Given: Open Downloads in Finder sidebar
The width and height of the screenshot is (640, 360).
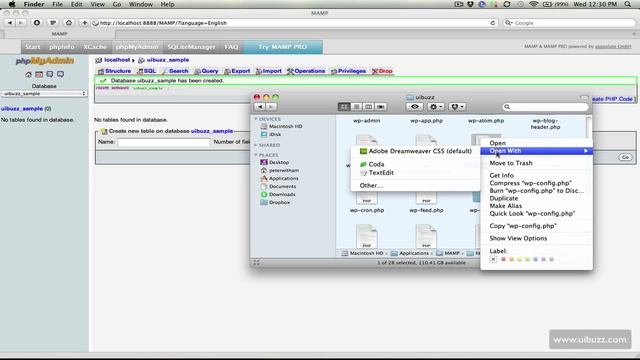Looking at the screenshot, I should coord(278,194).
